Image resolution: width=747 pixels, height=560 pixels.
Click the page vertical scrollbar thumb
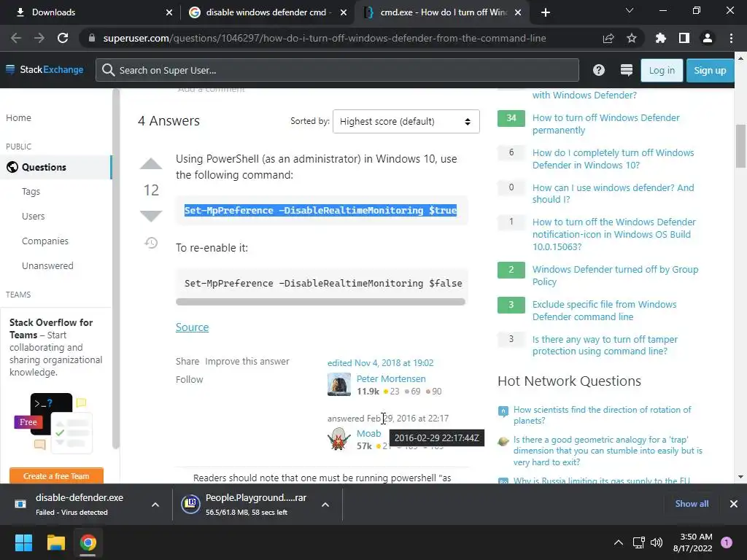click(x=740, y=146)
